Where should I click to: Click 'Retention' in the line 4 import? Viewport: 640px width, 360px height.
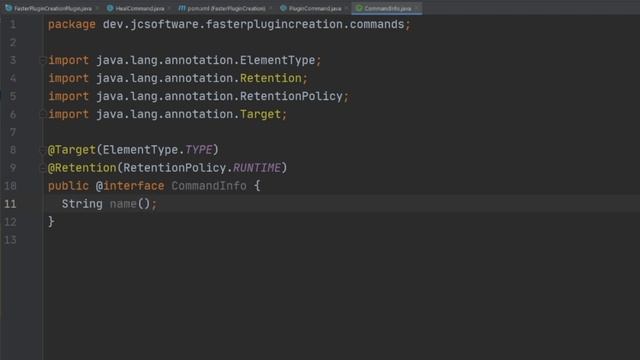tap(271, 78)
